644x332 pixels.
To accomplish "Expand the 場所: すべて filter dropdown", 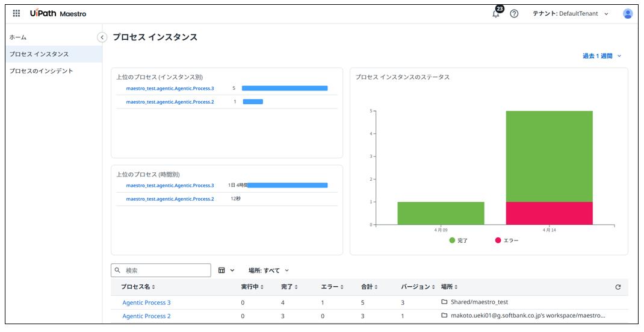I will 268,271.
